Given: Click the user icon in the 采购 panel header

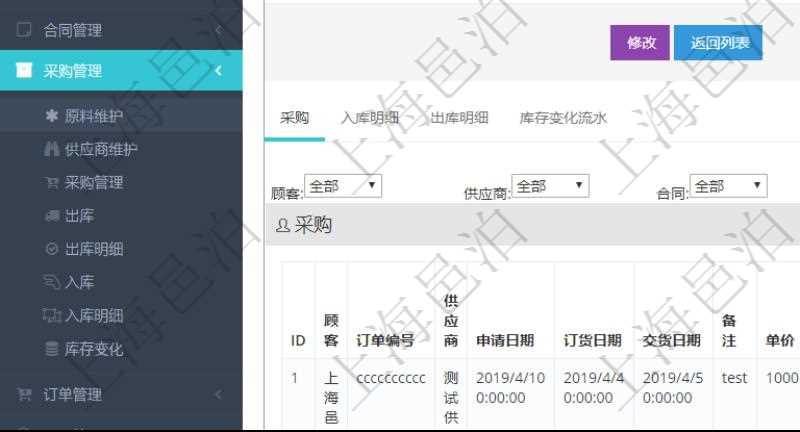Looking at the screenshot, I should (282, 225).
